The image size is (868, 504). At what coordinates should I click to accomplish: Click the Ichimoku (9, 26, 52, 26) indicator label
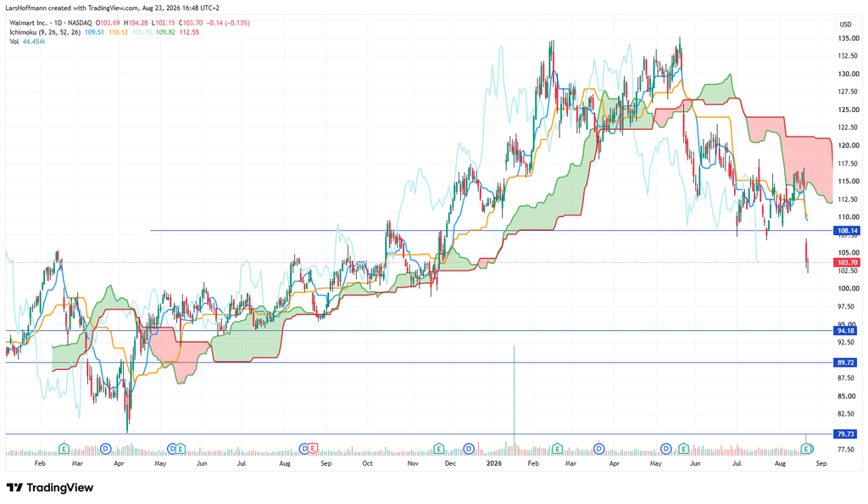tap(45, 32)
